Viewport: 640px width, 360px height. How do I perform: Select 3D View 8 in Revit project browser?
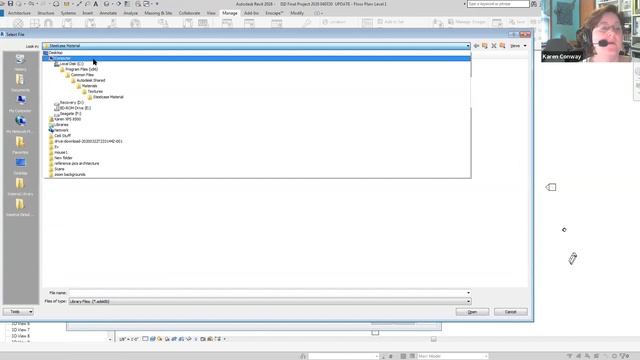point(20,336)
